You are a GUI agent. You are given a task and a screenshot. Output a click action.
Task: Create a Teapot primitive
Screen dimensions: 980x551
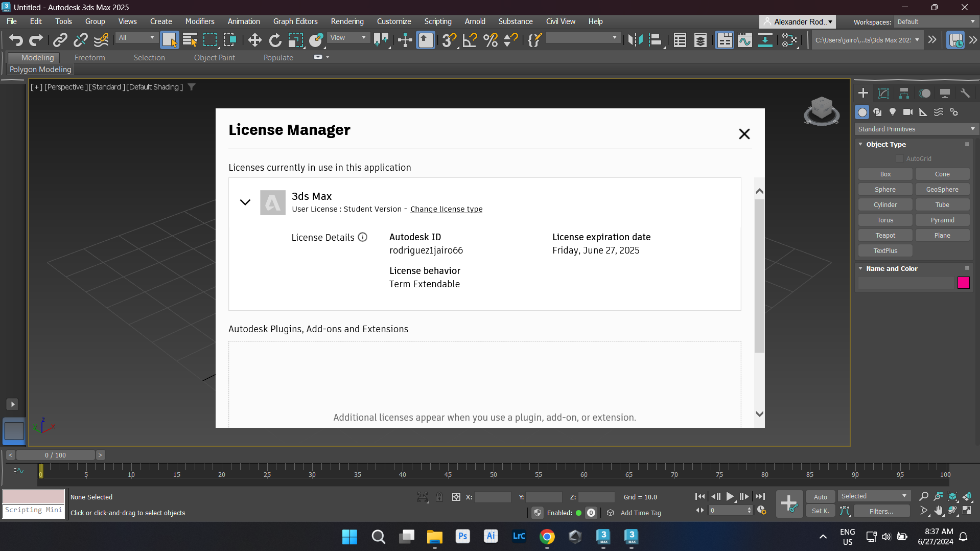click(x=885, y=235)
